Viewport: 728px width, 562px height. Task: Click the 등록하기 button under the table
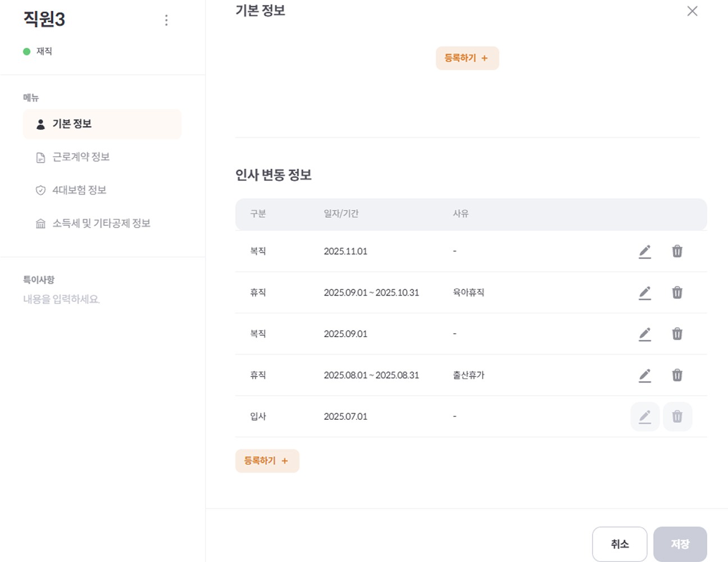pyautogui.click(x=267, y=460)
